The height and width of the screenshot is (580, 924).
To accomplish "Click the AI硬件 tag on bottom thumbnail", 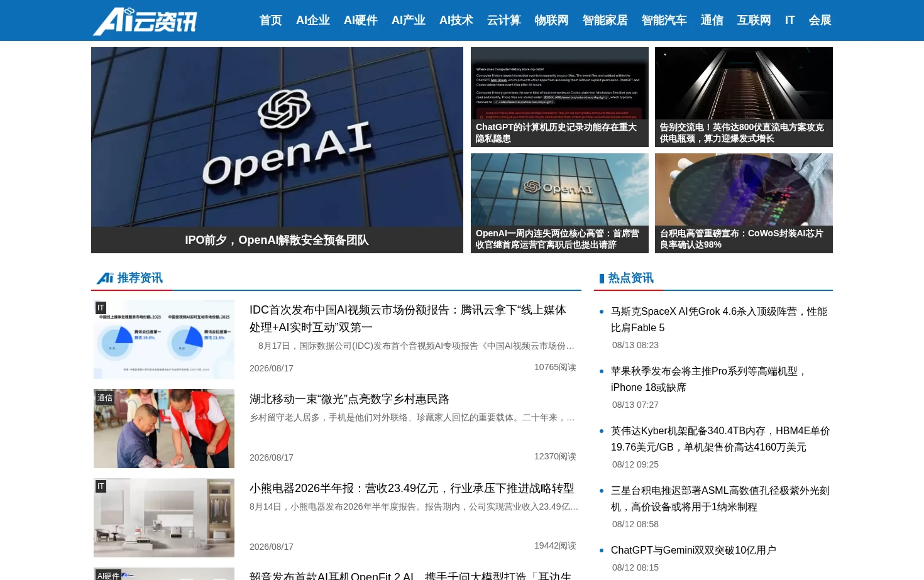I will (x=108, y=575).
